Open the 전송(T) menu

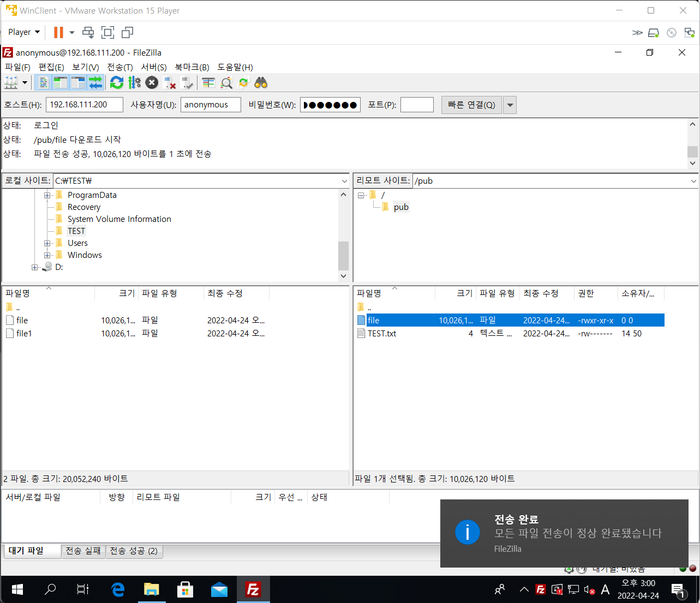tap(120, 67)
